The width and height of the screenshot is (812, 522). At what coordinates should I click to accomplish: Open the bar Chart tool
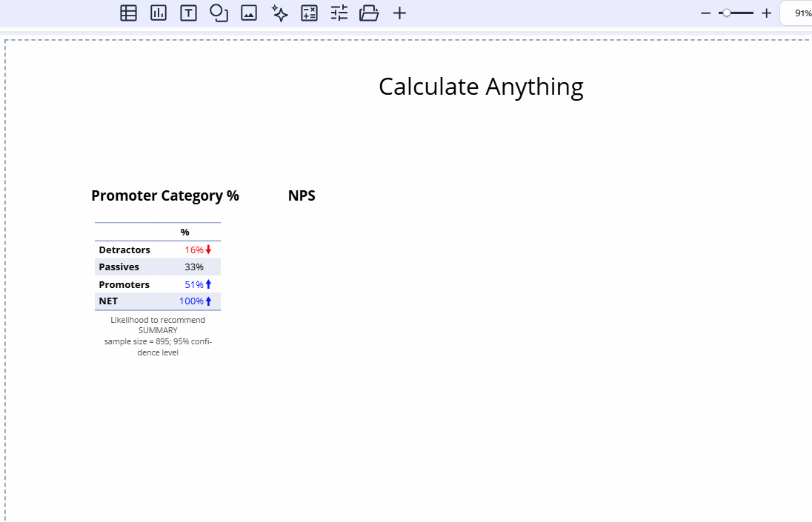point(159,13)
